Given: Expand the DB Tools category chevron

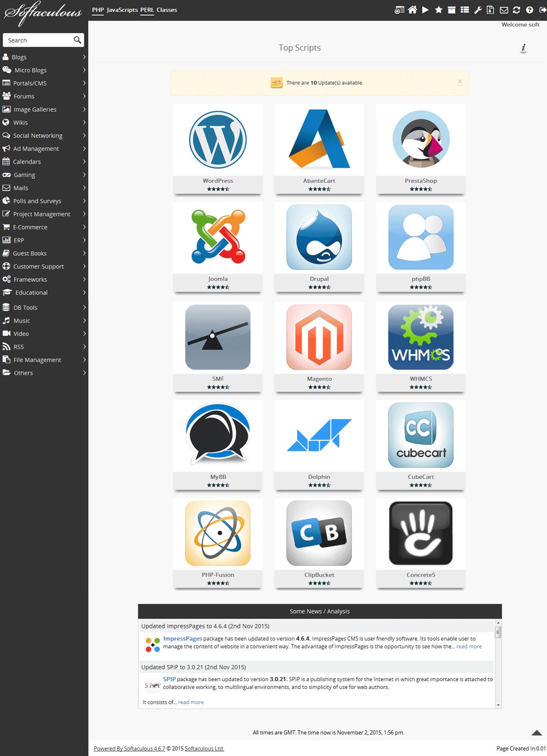Looking at the screenshot, I should click(84, 307).
